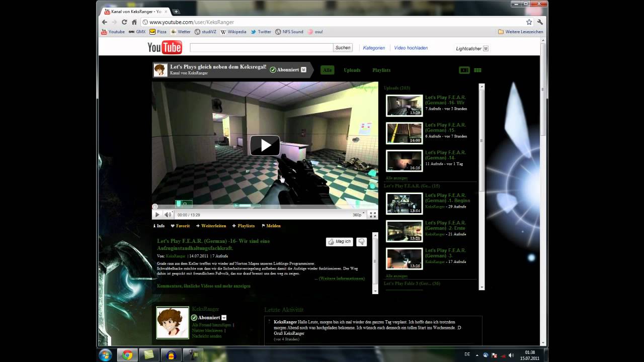Open the Weitere Lesezeichen bookmarks folder
644x362 pixels.
tap(521, 32)
